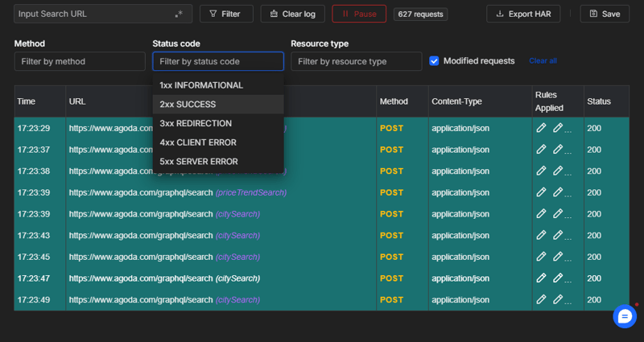The height and width of the screenshot is (342, 644).
Task: Click second pencil icon in the 17:23:38 row
Action: 558,171
